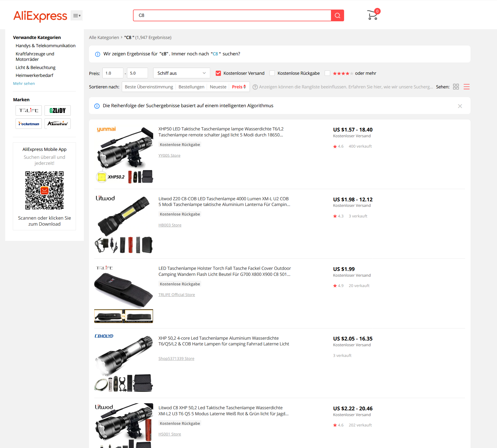Visit Shopping5371339 Store link
Screen dimensions: 497x448
[x=176, y=359]
